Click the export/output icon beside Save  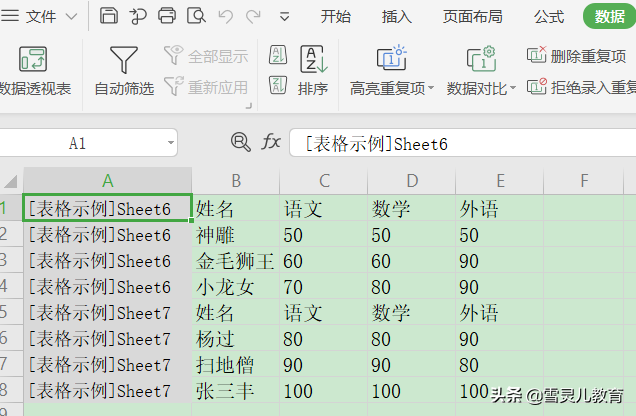tap(138, 17)
